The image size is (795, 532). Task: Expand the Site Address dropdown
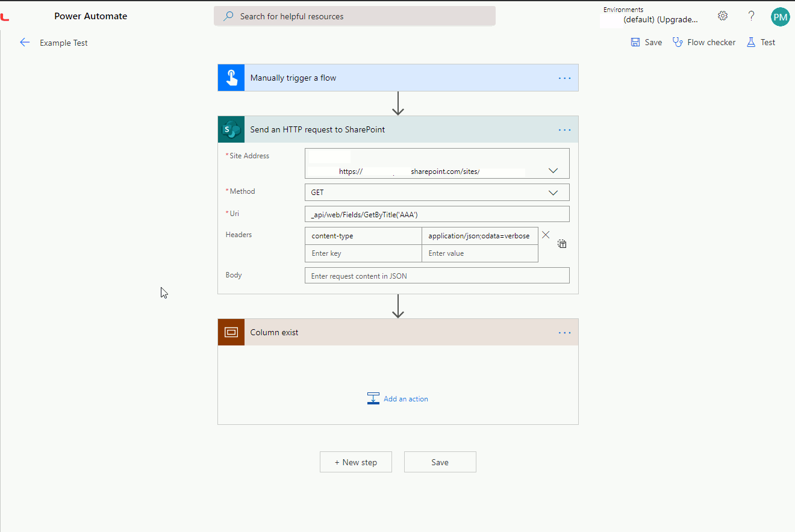point(553,171)
